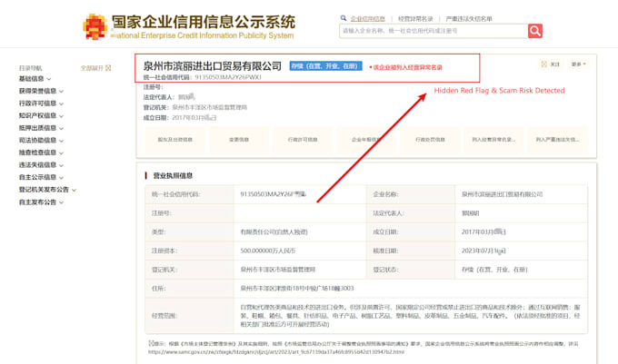
Task: Select the 严重违法失信名单 search tab
Action: coord(469,18)
